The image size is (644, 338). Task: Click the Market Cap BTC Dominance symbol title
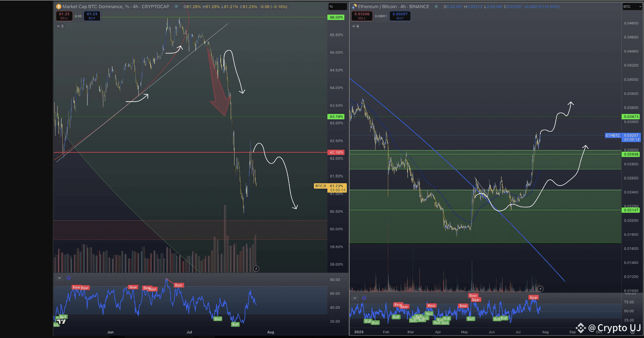click(x=116, y=7)
